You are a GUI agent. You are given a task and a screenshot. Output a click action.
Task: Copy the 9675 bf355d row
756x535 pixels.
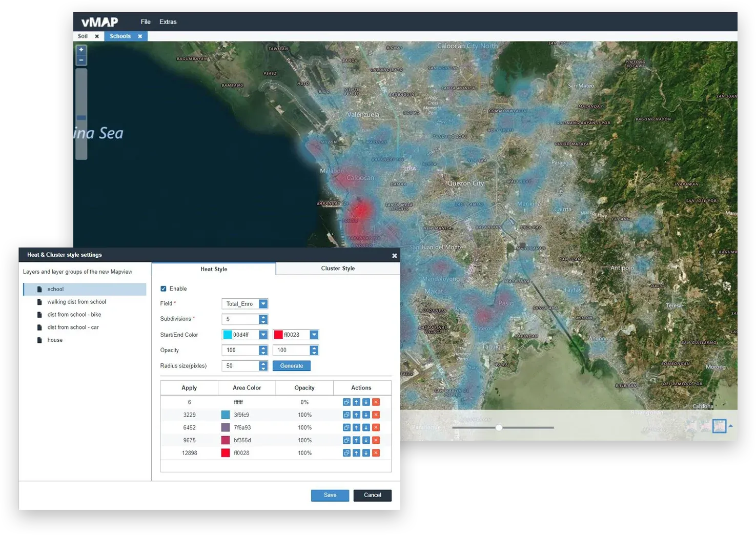coord(346,440)
